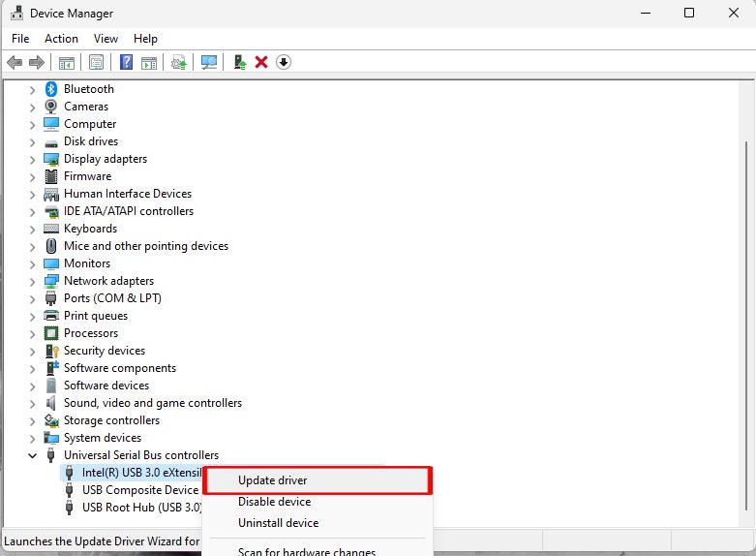
Task: Select the Software devices tree item
Action: click(106, 386)
